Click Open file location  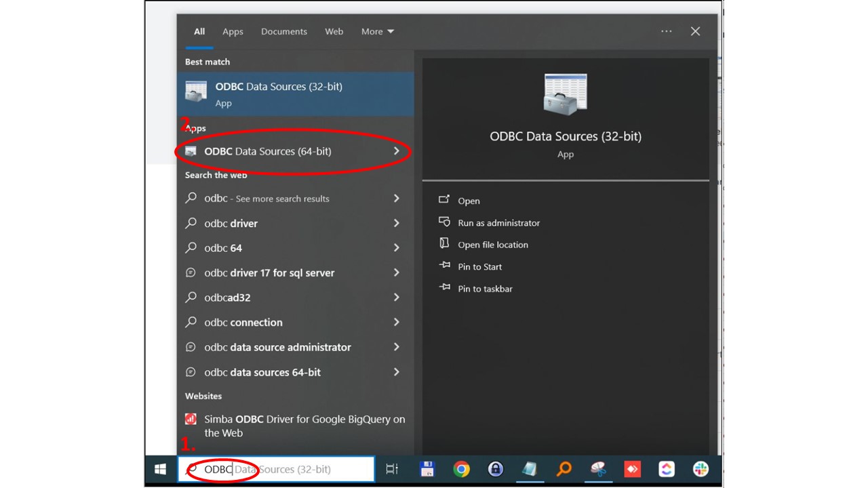click(492, 245)
